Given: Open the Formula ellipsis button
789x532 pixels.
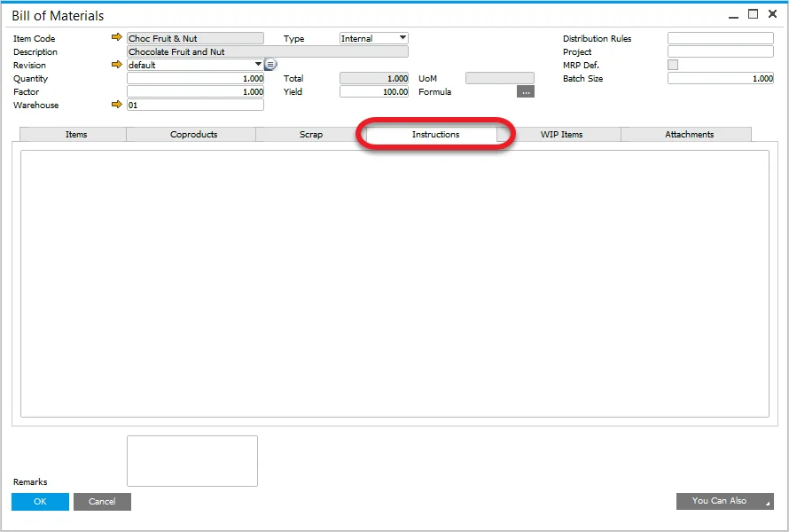Looking at the screenshot, I should click(526, 91).
